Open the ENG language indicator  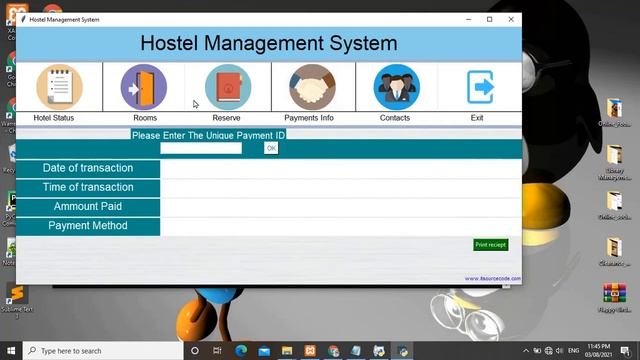[573, 351]
